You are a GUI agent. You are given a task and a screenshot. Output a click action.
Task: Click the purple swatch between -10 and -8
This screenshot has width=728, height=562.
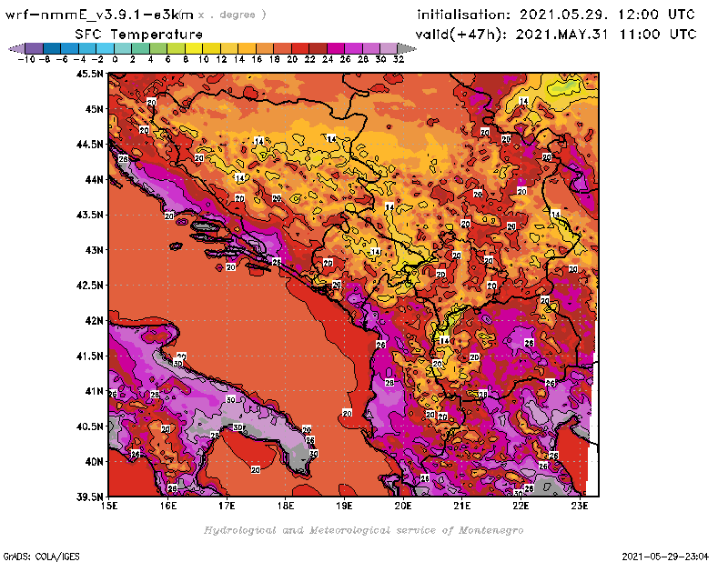(35, 48)
